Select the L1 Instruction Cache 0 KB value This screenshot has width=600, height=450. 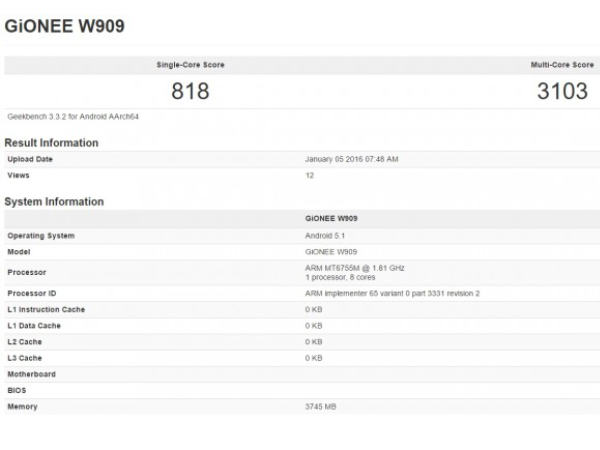click(314, 310)
